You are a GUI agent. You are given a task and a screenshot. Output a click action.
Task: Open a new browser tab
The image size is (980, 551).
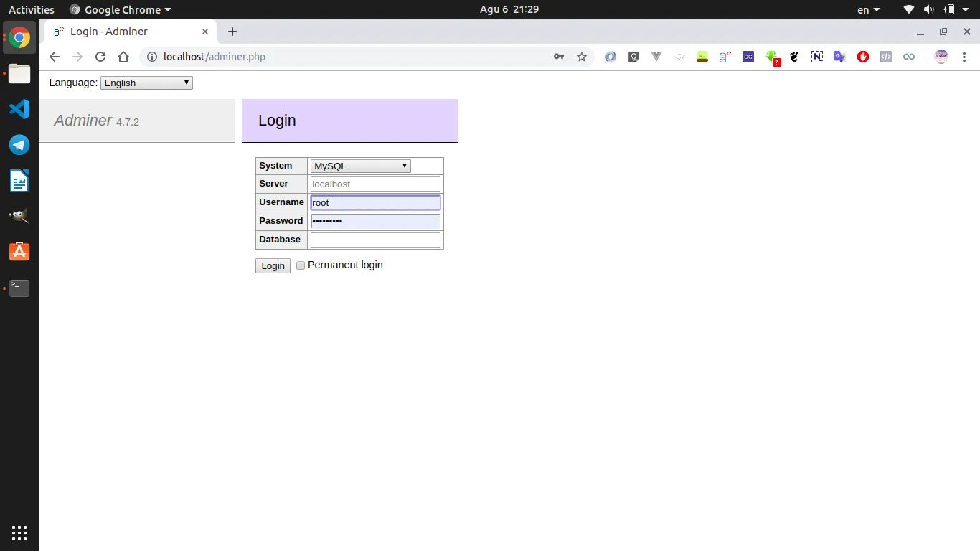click(232, 32)
